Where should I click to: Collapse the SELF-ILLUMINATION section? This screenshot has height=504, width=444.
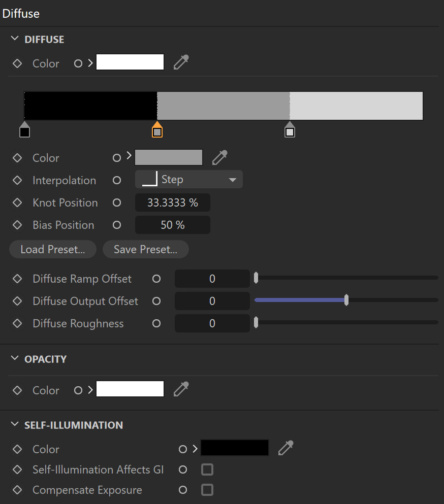[15, 424]
